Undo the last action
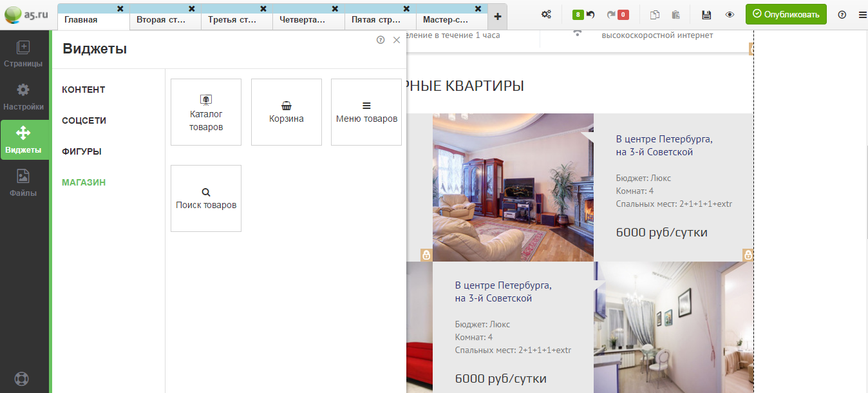868x393 pixels. tap(590, 14)
